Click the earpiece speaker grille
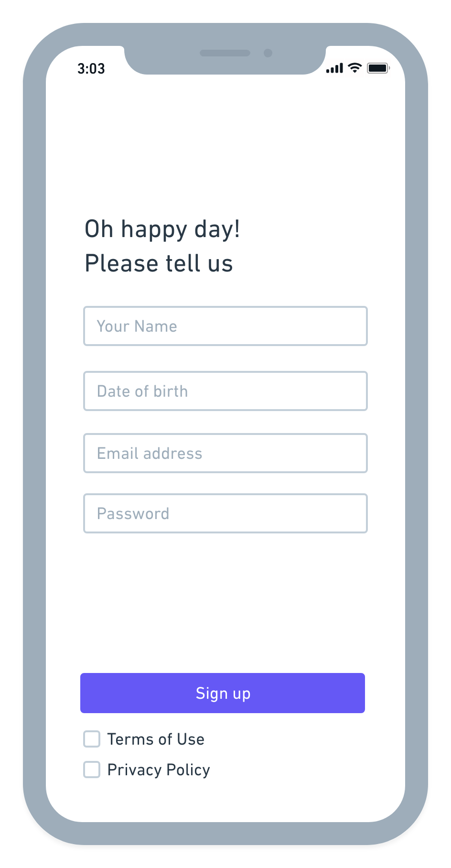The height and width of the screenshot is (868, 451). tap(225, 53)
